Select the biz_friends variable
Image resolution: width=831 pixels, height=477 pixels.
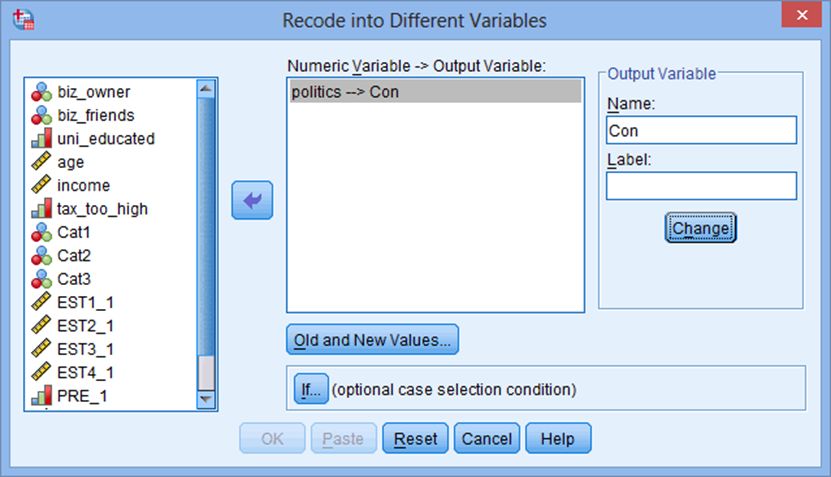point(96,116)
